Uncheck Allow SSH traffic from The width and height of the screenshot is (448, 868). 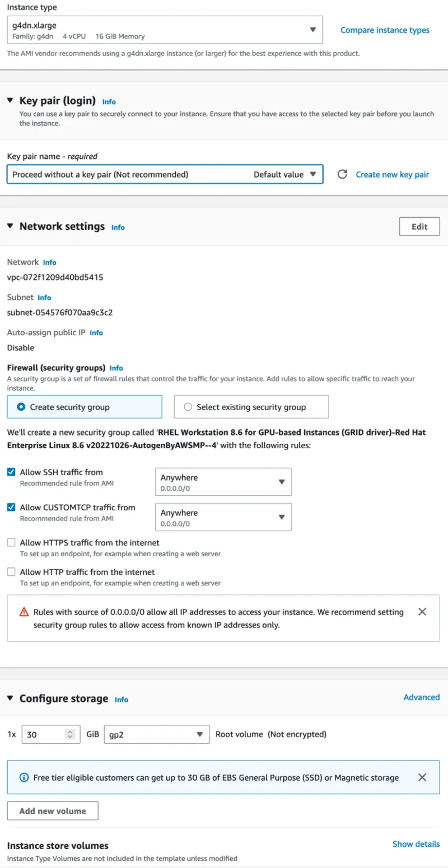[x=10, y=472]
